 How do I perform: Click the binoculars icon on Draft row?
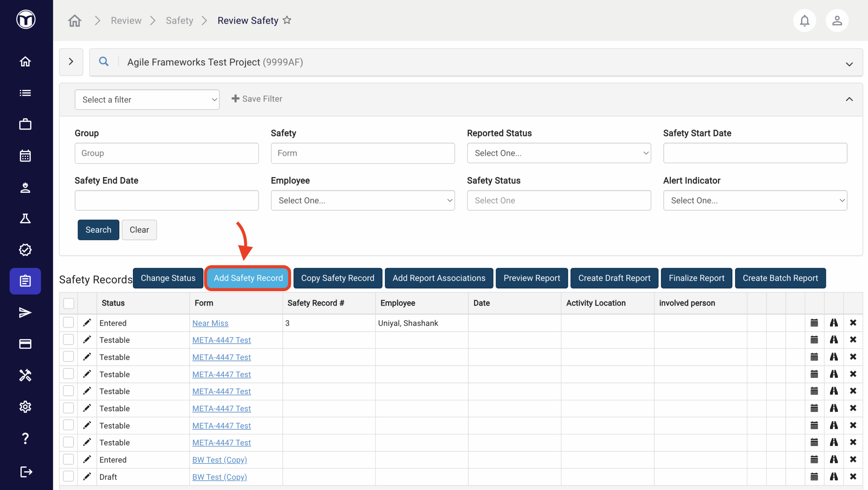834,477
